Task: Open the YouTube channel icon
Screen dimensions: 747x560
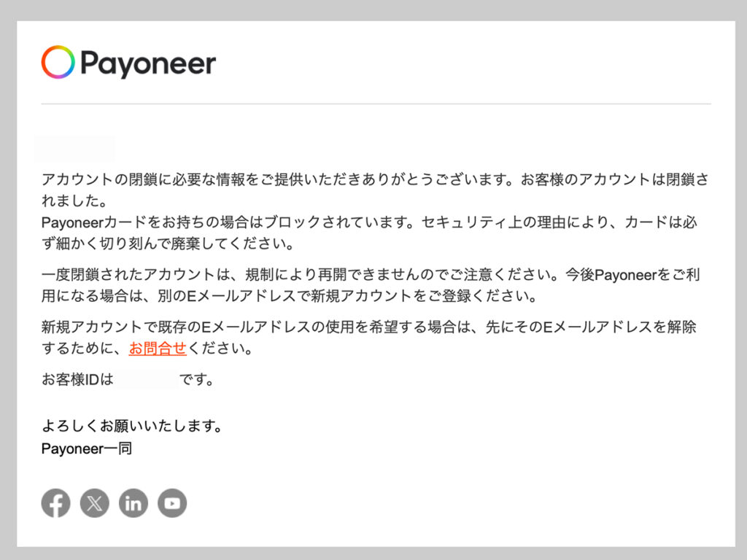Action: pos(172,503)
